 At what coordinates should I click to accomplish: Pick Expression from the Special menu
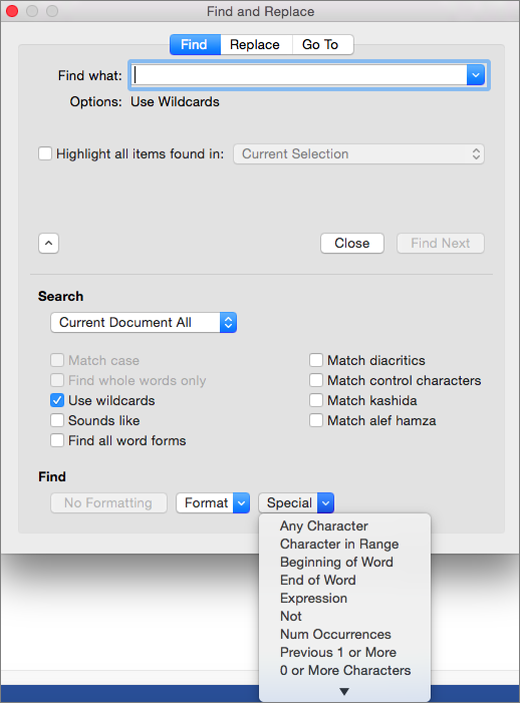point(345,598)
